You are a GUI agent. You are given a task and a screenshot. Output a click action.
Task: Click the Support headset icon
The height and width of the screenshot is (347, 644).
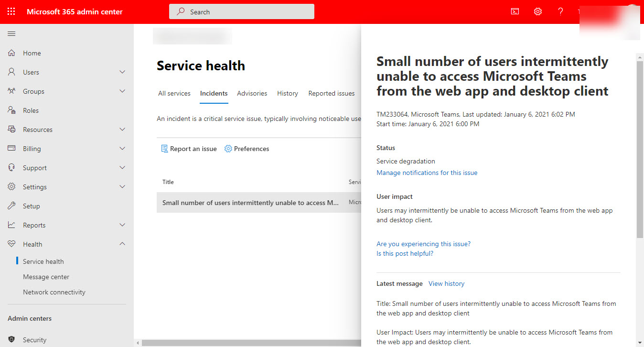click(12, 168)
